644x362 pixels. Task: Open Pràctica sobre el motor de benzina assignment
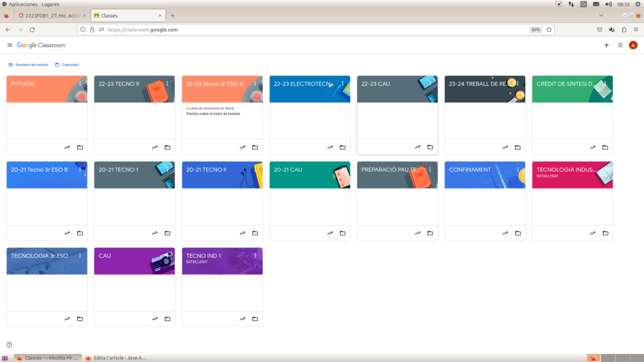(213, 114)
